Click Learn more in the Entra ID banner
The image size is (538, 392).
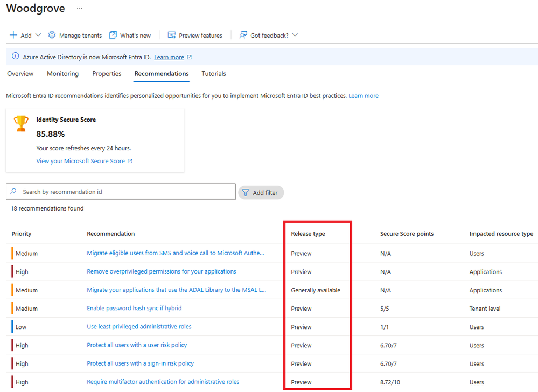click(x=168, y=57)
